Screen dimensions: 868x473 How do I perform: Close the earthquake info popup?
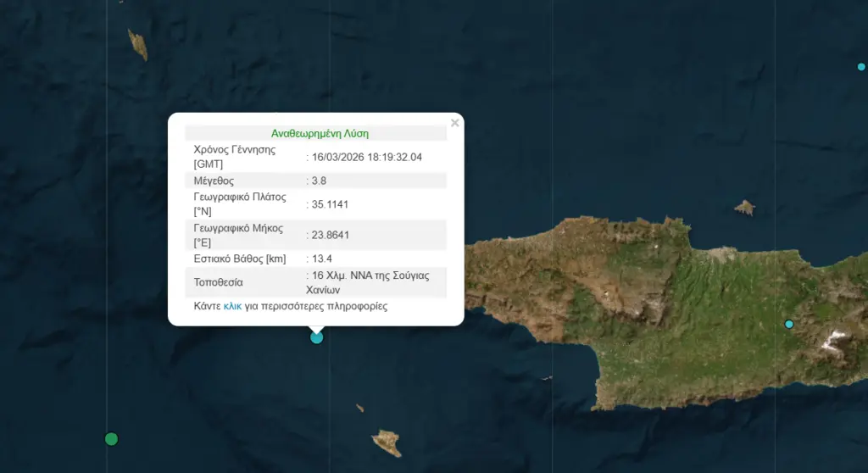click(455, 123)
